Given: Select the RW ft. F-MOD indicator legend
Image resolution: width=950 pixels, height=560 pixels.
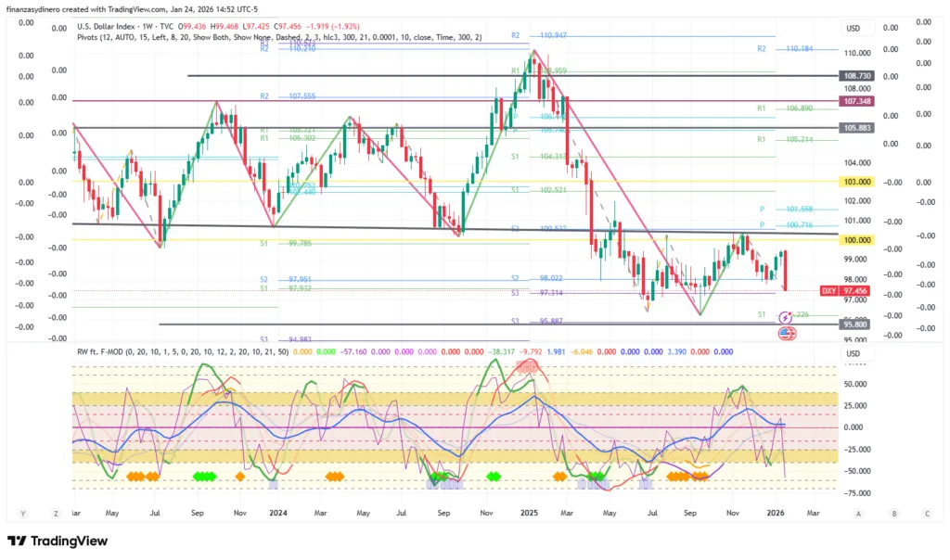Looking at the screenshot, I should [x=181, y=352].
